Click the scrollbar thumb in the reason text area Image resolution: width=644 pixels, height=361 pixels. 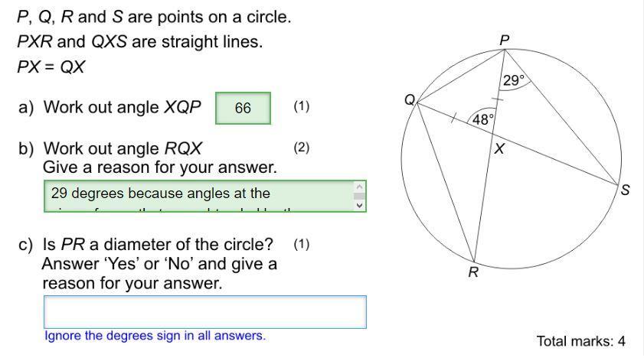pos(360,196)
